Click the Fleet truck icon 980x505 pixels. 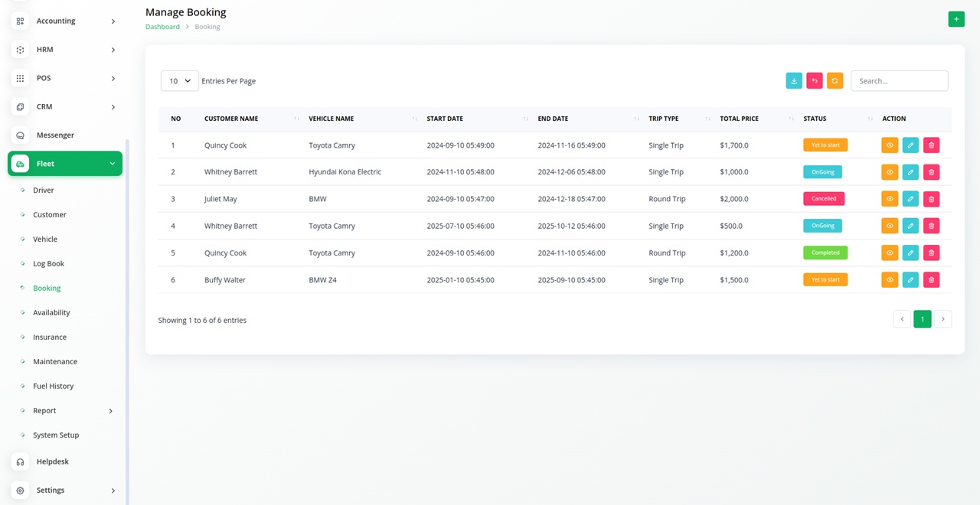click(x=20, y=164)
